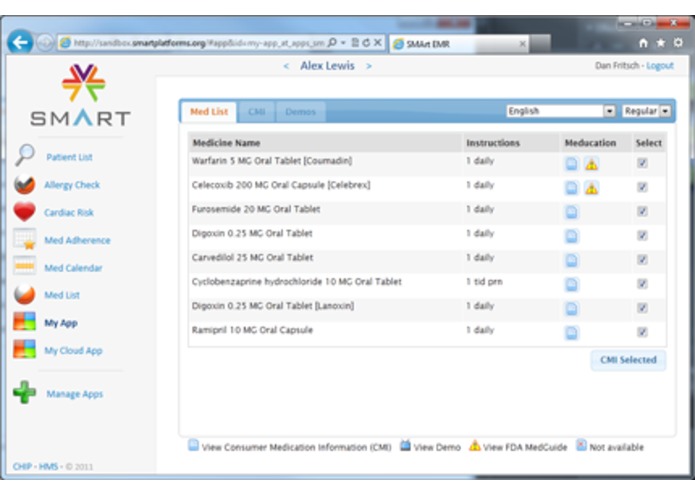
Task: Click the Cardiac Risk heart icon
Action: 24,212
